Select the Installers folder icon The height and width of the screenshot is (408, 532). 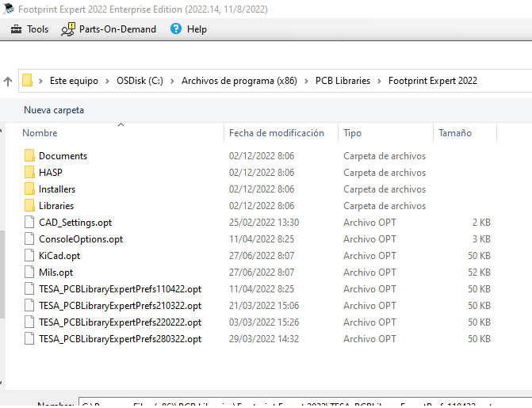point(29,189)
